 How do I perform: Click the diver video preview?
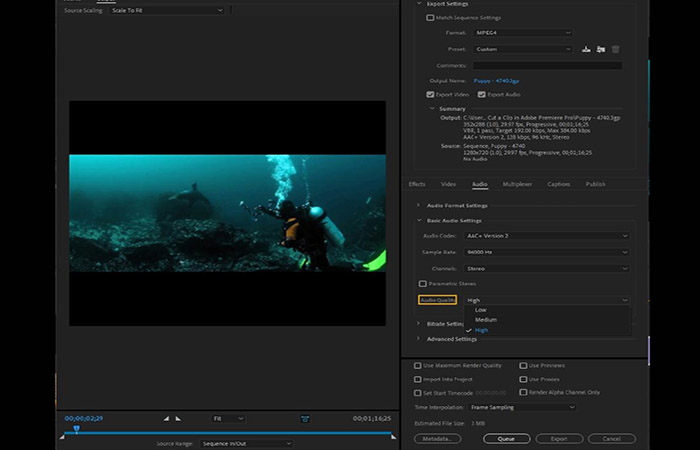(x=227, y=213)
